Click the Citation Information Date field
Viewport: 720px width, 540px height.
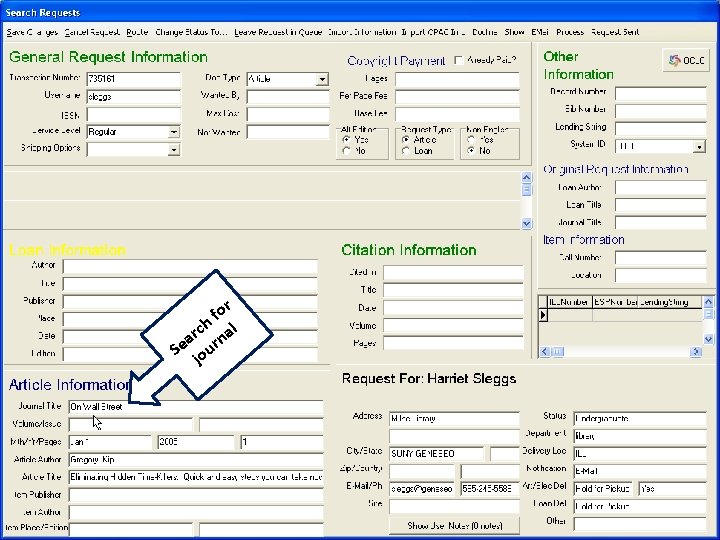[x=453, y=308]
